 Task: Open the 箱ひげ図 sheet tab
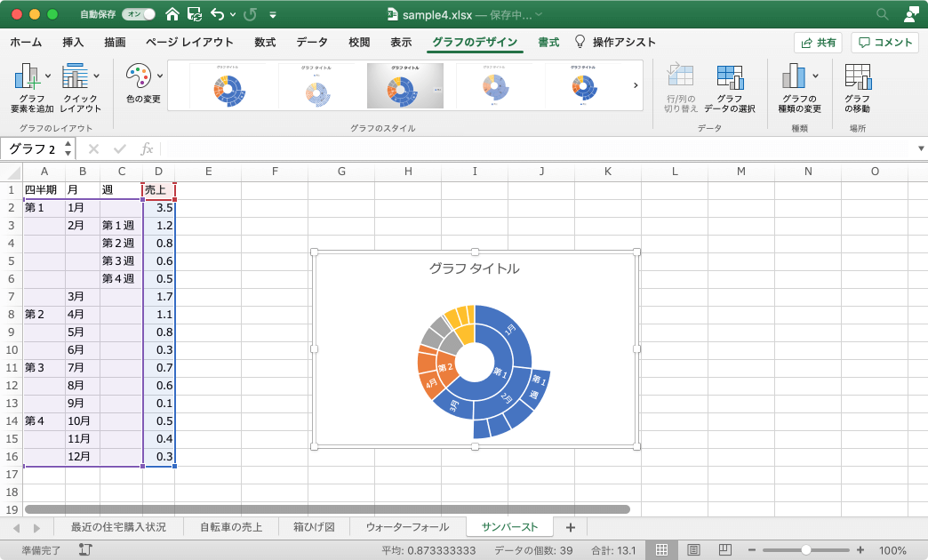[x=314, y=527]
